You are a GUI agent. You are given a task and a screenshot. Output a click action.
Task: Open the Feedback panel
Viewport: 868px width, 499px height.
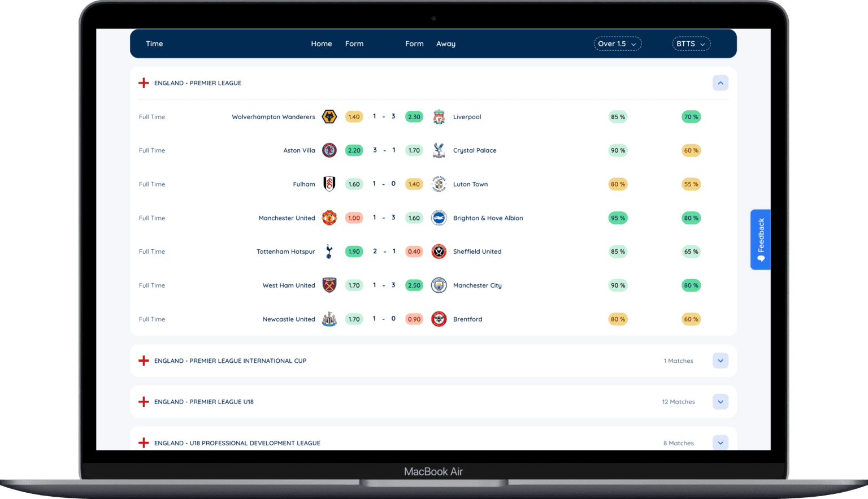pyautogui.click(x=761, y=240)
